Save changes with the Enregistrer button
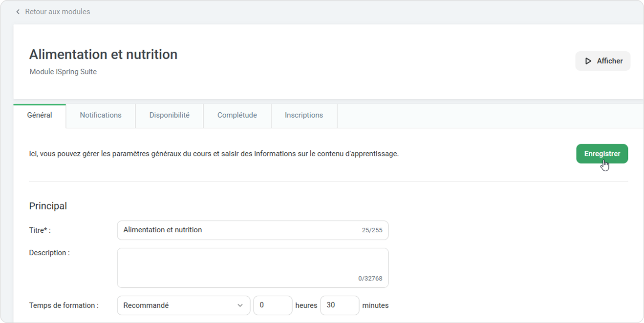This screenshot has height=323, width=644. (602, 154)
